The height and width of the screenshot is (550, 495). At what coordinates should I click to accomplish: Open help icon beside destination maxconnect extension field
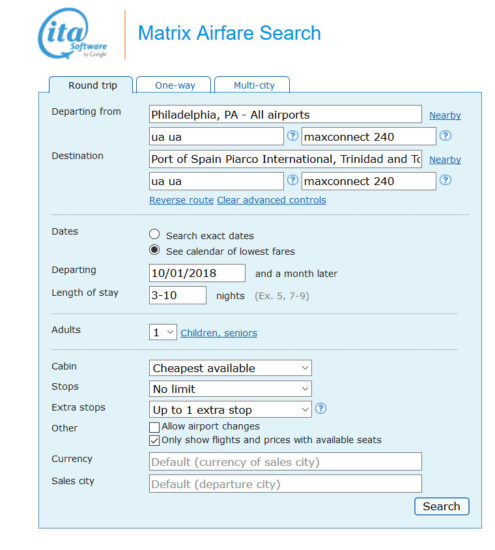tap(446, 180)
